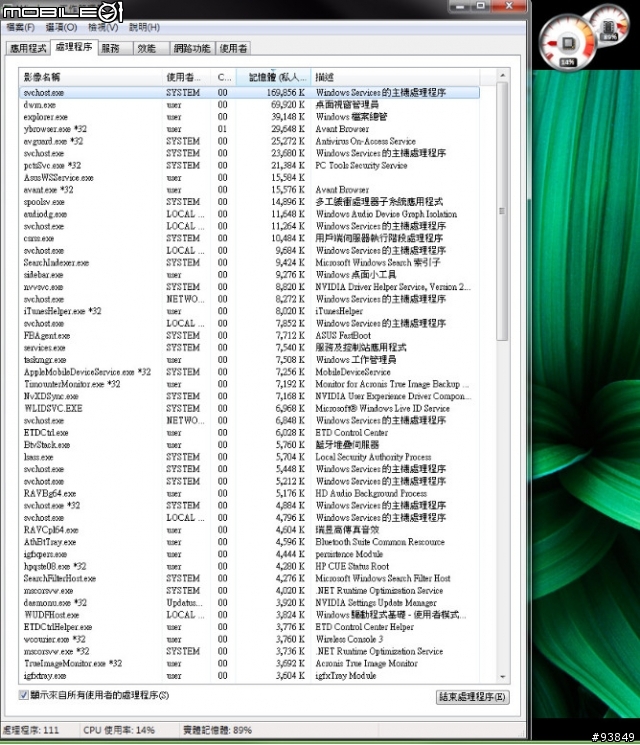Click the scrollbar down arrow
Screen dimensions: 640x745
point(503,677)
